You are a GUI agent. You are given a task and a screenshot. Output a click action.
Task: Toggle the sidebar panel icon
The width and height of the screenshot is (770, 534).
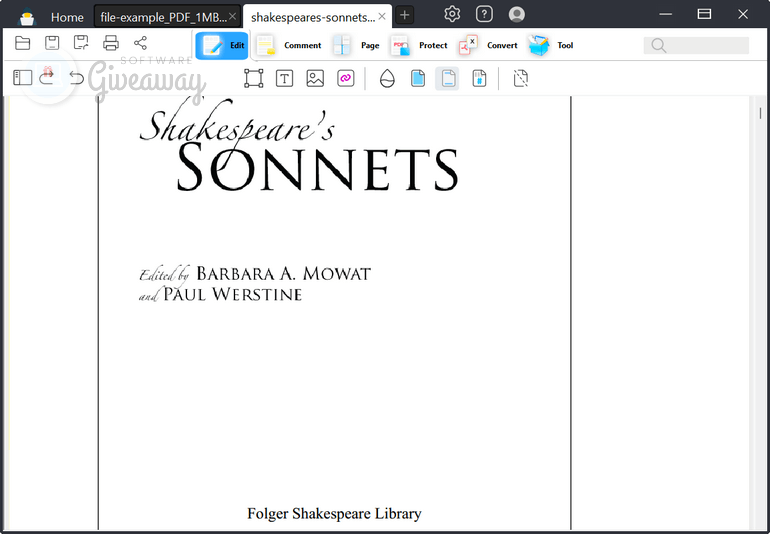[23, 78]
